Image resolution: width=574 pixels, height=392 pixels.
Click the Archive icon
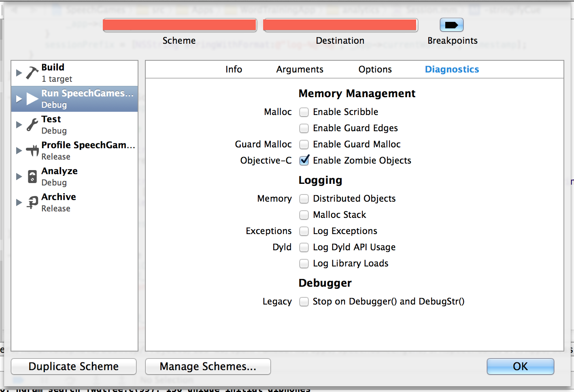point(32,202)
